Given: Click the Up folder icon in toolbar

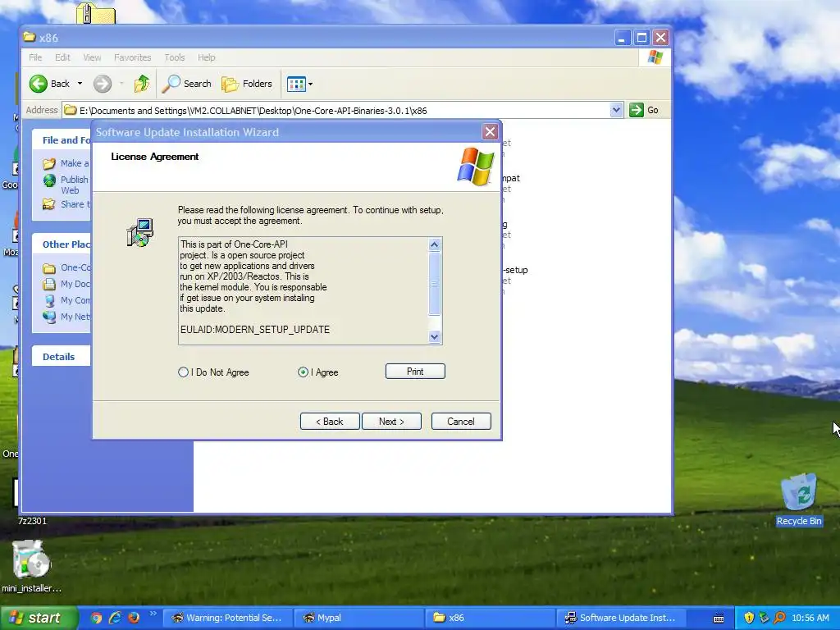Looking at the screenshot, I should pos(142,84).
